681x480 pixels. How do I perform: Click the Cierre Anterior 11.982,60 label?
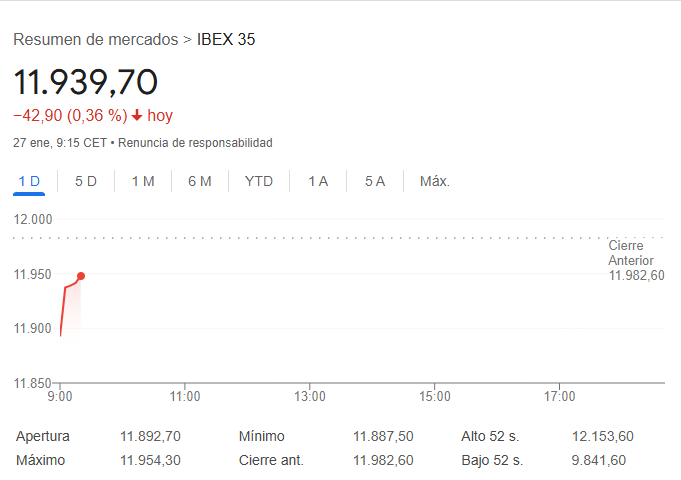(636, 260)
